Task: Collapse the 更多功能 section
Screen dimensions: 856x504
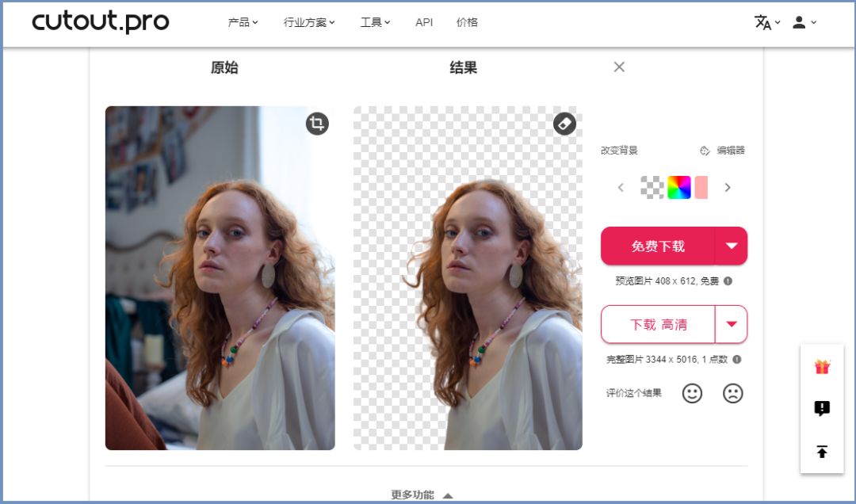Action: pyautogui.click(x=422, y=495)
